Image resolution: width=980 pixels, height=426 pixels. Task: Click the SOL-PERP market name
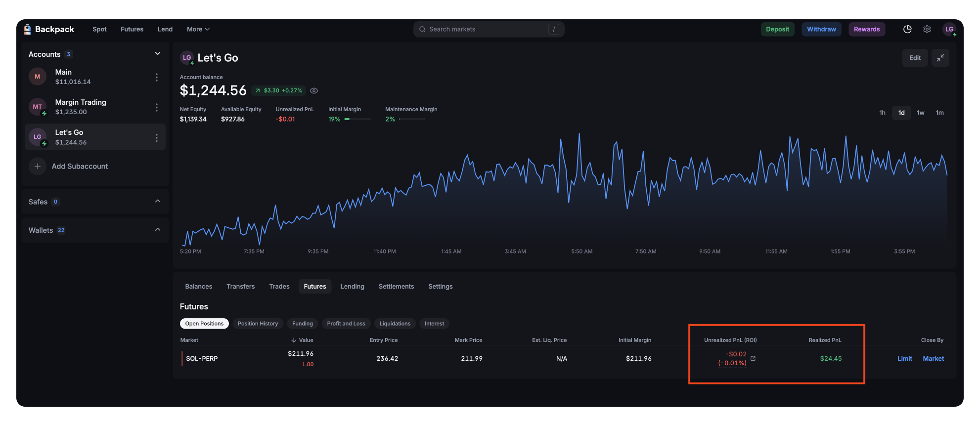click(x=202, y=359)
